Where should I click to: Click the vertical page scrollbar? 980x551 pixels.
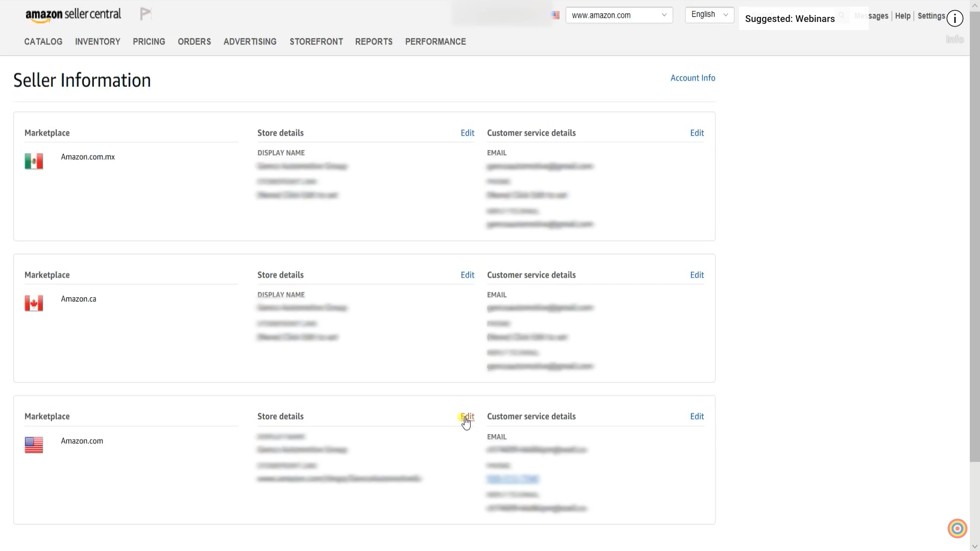click(974, 237)
